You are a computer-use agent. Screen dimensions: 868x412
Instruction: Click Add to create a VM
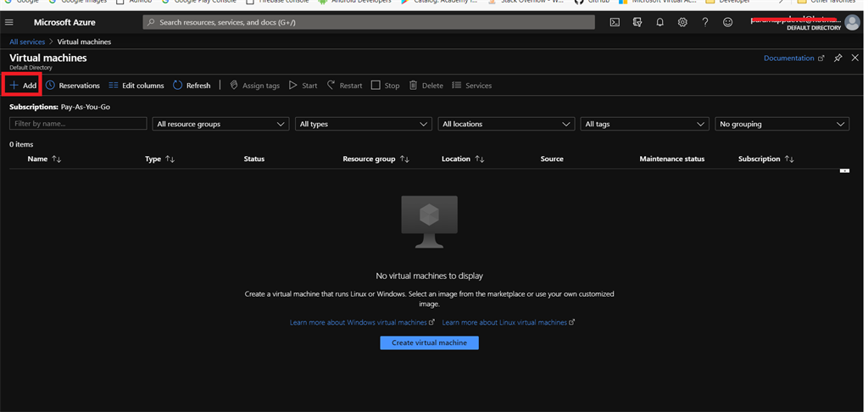23,86
